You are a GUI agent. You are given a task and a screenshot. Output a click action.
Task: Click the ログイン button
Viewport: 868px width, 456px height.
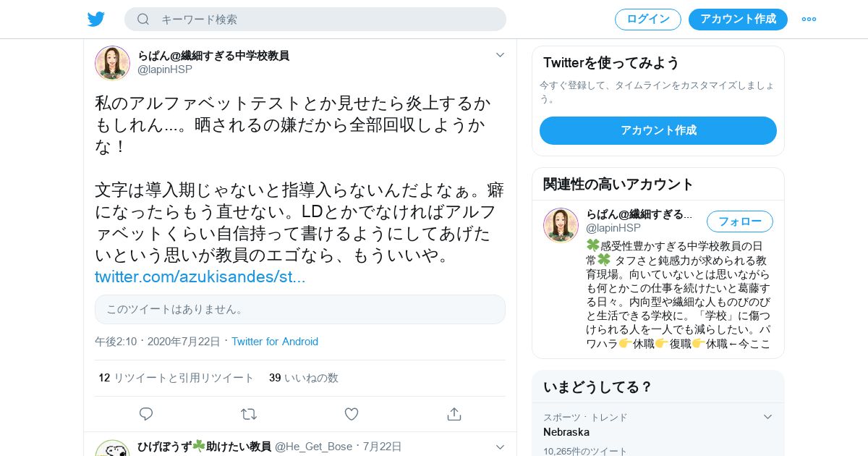point(648,19)
